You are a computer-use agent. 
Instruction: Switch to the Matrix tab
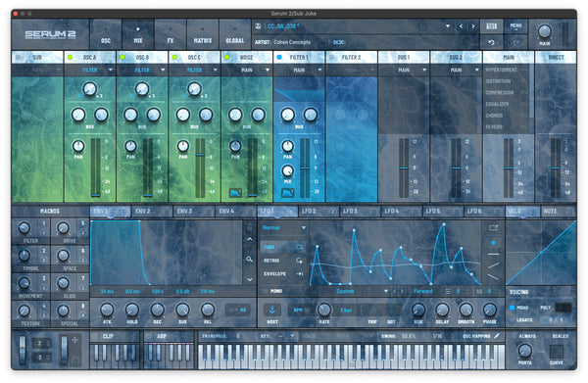(x=203, y=34)
